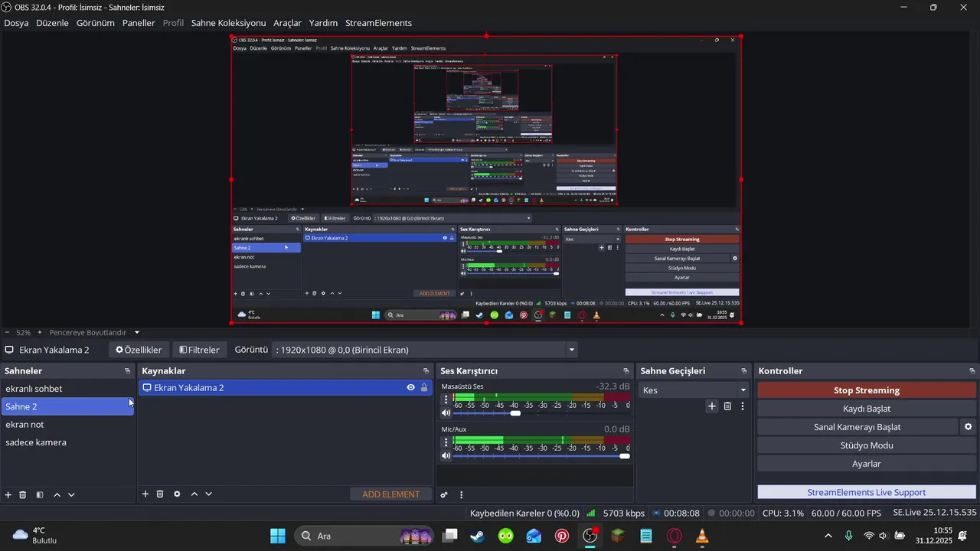
Task: Add a scene transition with plus icon
Action: pyautogui.click(x=712, y=406)
